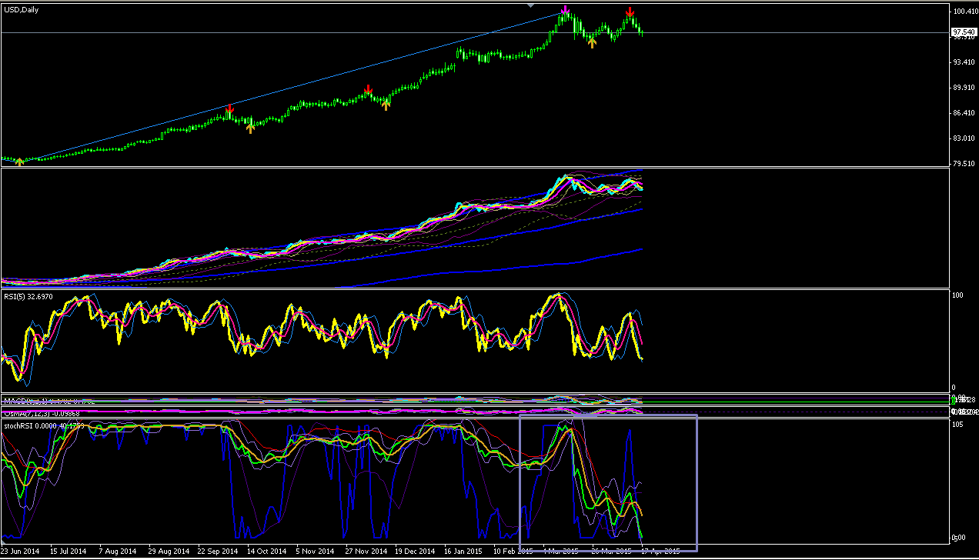Select the orange up arrow under October 2014 candles
979x560 pixels.
click(x=249, y=128)
